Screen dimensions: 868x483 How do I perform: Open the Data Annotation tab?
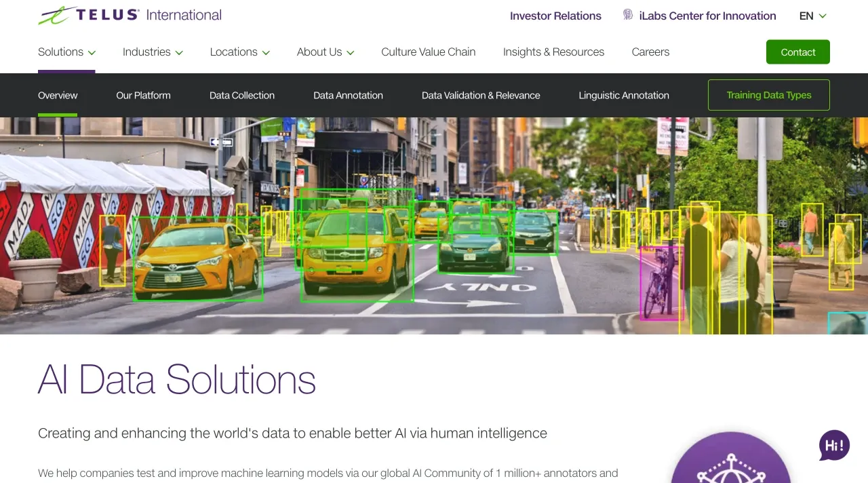pos(348,96)
